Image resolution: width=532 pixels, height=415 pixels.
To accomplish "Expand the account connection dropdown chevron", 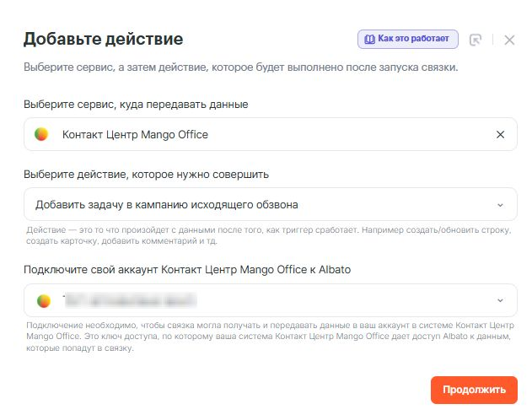I will coord(500,300).
